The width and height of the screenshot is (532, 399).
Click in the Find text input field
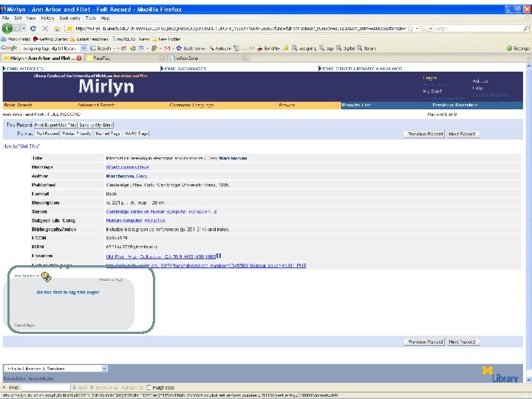click(x=45, y=387)
